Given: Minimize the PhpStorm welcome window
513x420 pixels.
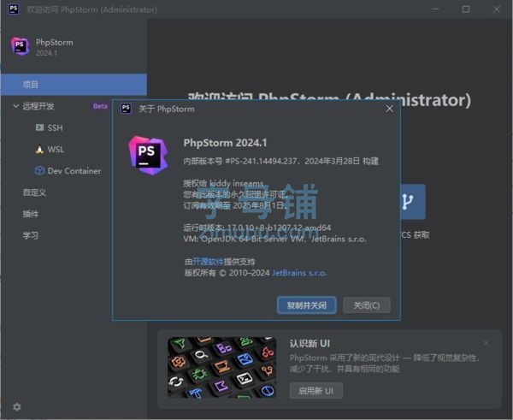Looking at the screenshot, I should (x=435, y=9).
